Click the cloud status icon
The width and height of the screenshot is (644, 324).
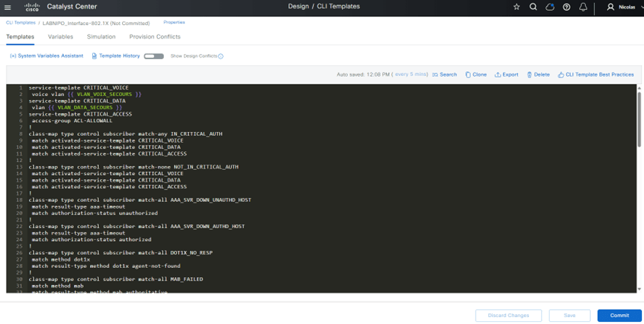[x=550, y=7]
